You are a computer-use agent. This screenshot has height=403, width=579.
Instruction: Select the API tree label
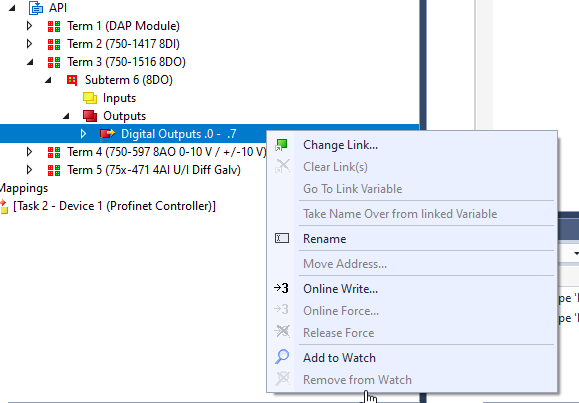58,8
